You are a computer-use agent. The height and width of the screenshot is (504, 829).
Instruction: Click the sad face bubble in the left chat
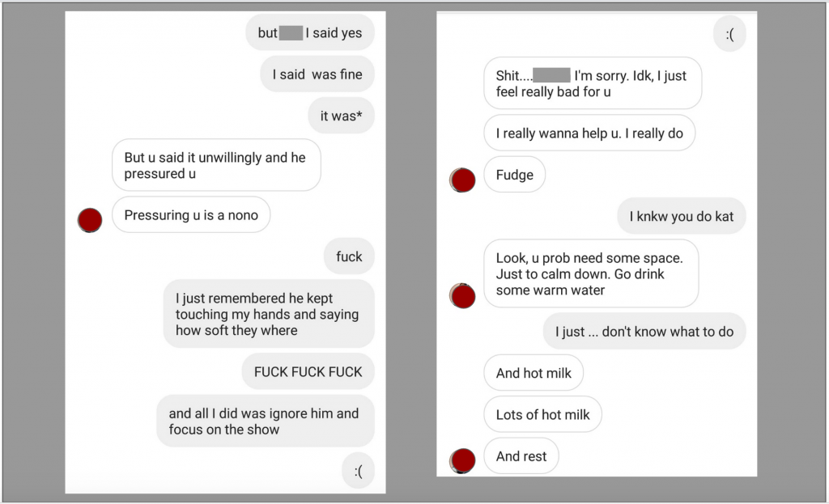(x=358, y=471)
